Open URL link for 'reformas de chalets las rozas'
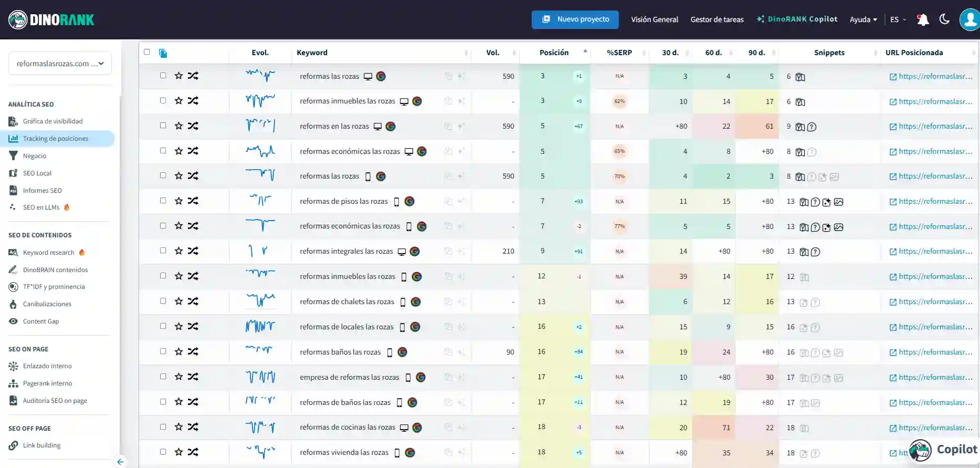Image resolution: width=980 pixels, height=468 pixels. 931,301
